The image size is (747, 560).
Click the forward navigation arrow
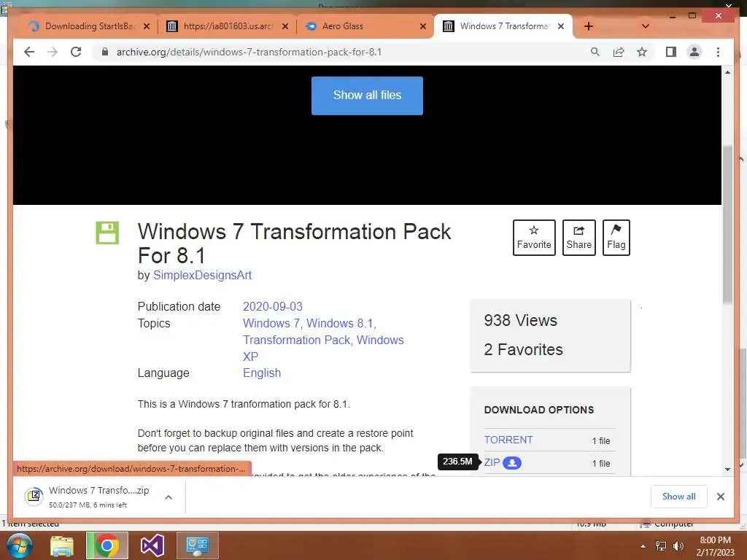pos(53,52)
